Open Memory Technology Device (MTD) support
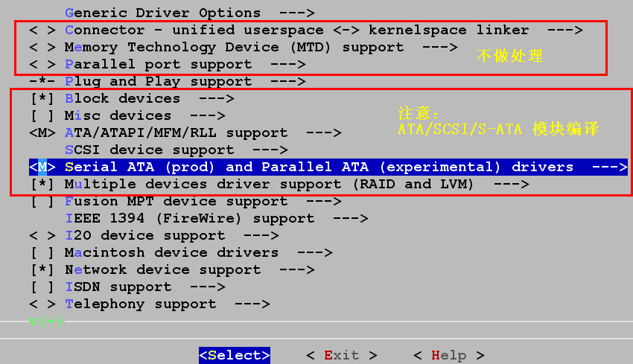 point(234,48)
